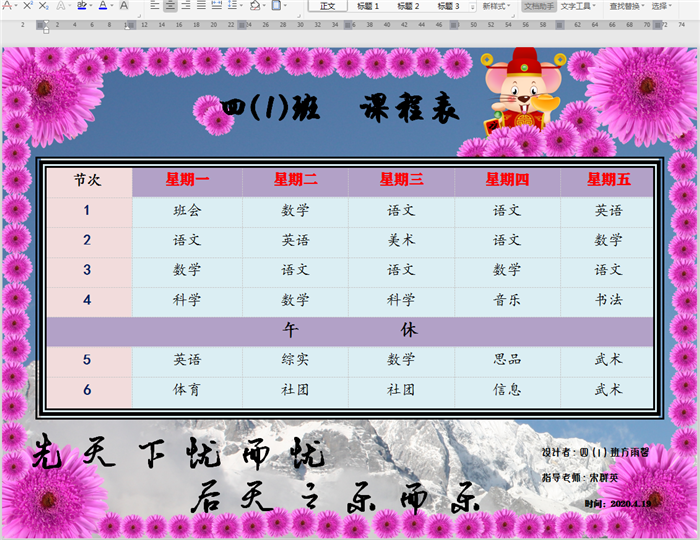This screenshot has height=540, width=700.
Task: Align text to the left
Action: point(154,6)
